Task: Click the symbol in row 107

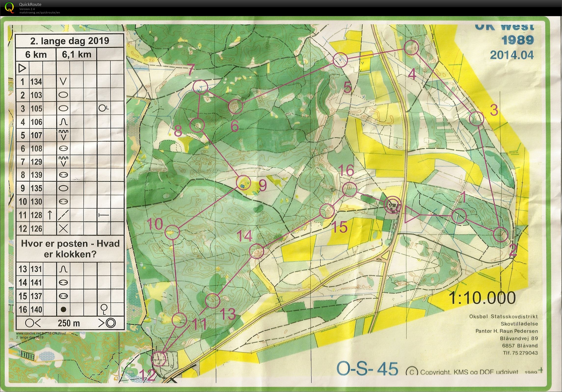Action: tap(63, 135)
